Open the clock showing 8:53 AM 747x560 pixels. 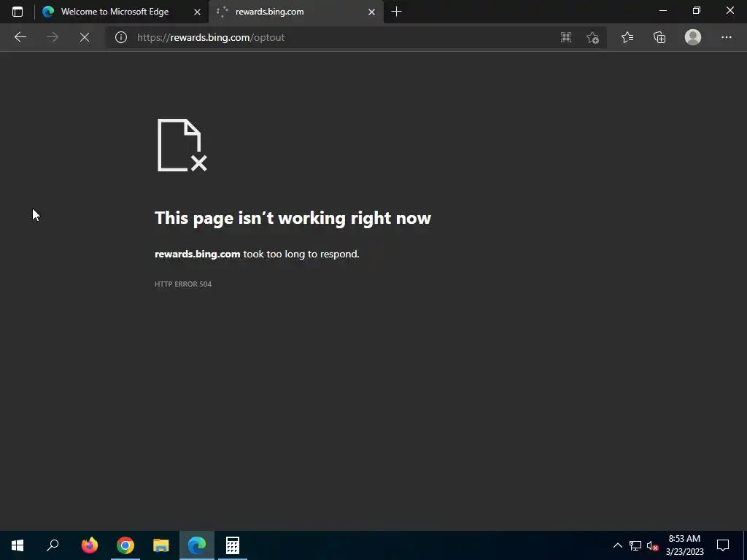684,545
